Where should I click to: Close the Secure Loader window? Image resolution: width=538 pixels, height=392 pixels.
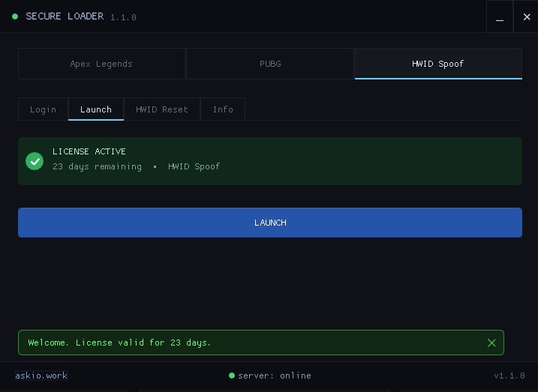pyautogui.click(x=526, y=16)
